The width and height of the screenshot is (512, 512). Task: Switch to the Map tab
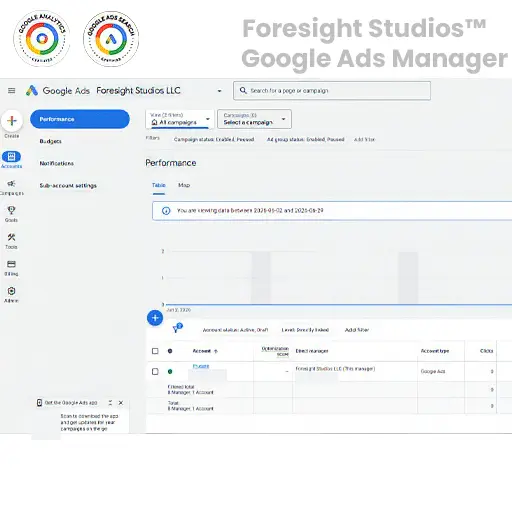(184, 185)
